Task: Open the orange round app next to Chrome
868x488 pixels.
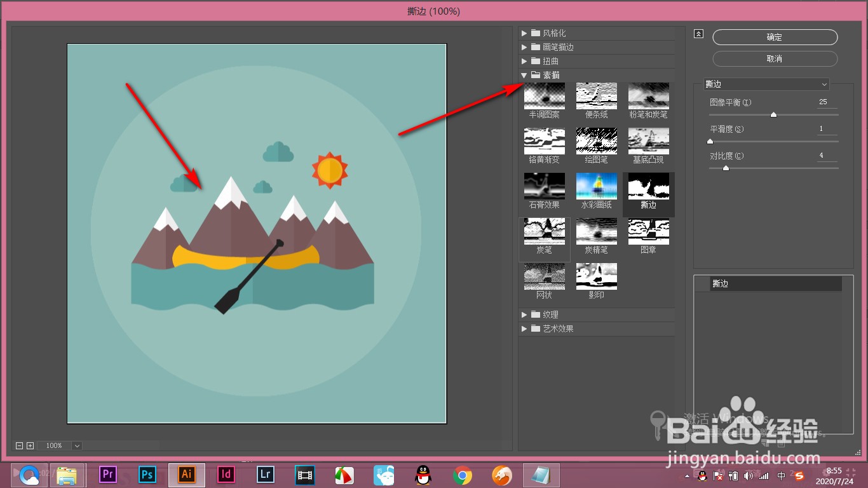Action: point(502,475)
